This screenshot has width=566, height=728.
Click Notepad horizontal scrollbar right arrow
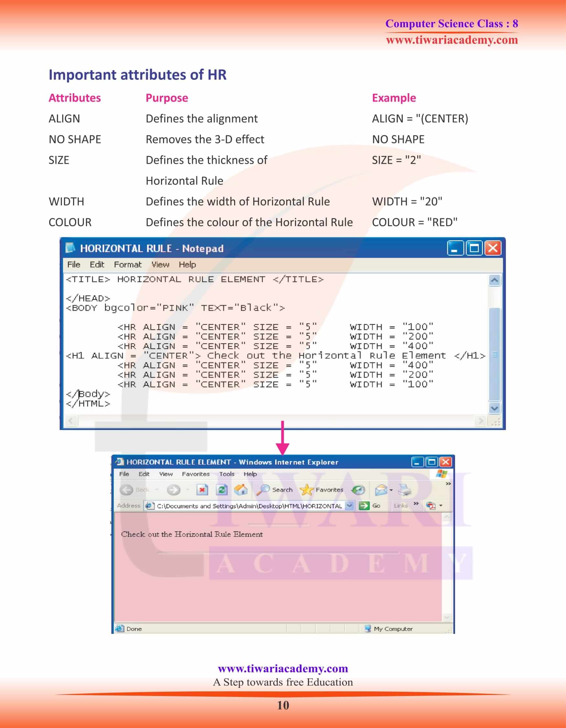click(480, 421)
